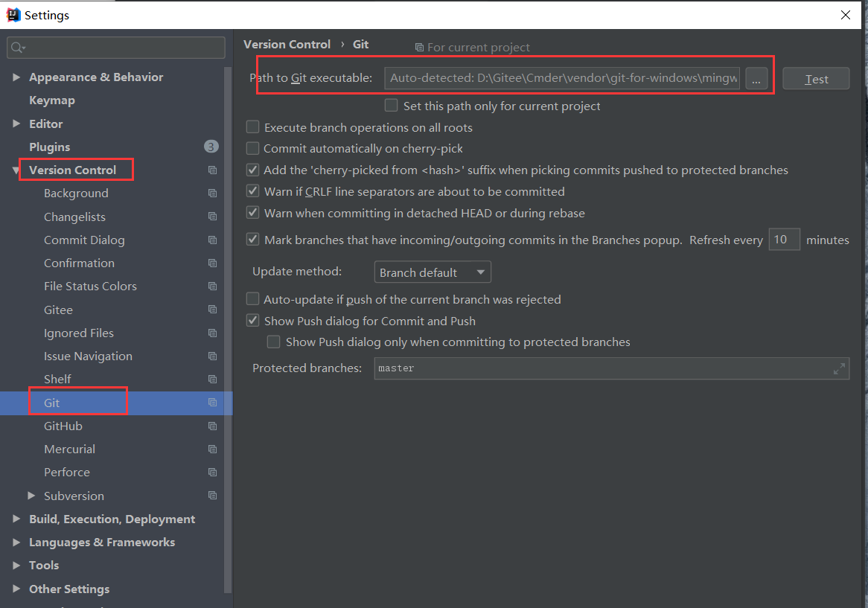Click the Plugins update count badge
Screen dimensions: 868x608
point(211,147)
